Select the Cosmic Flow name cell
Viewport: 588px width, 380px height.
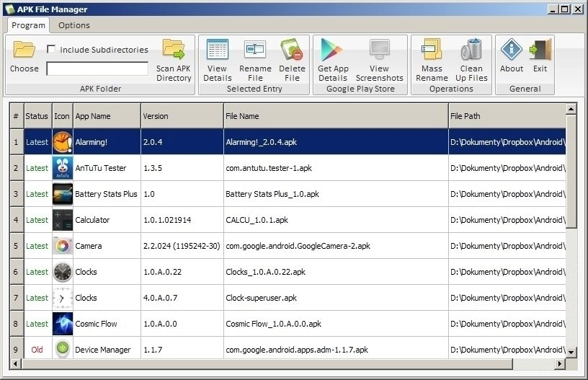coord(107,323)
